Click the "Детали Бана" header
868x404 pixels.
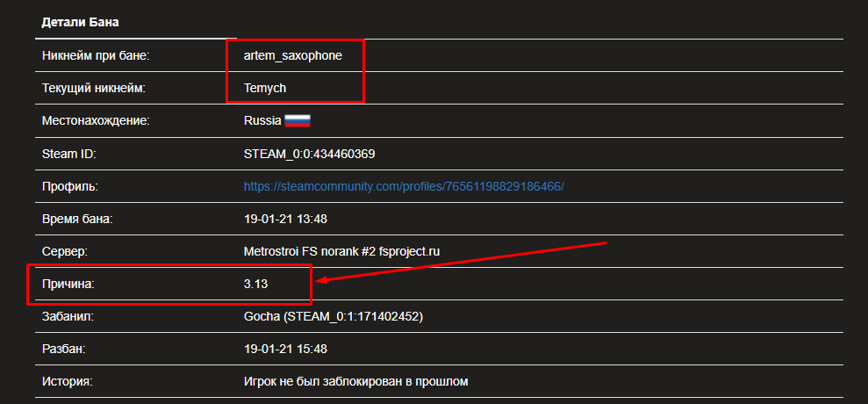click(x=82, y=22)
